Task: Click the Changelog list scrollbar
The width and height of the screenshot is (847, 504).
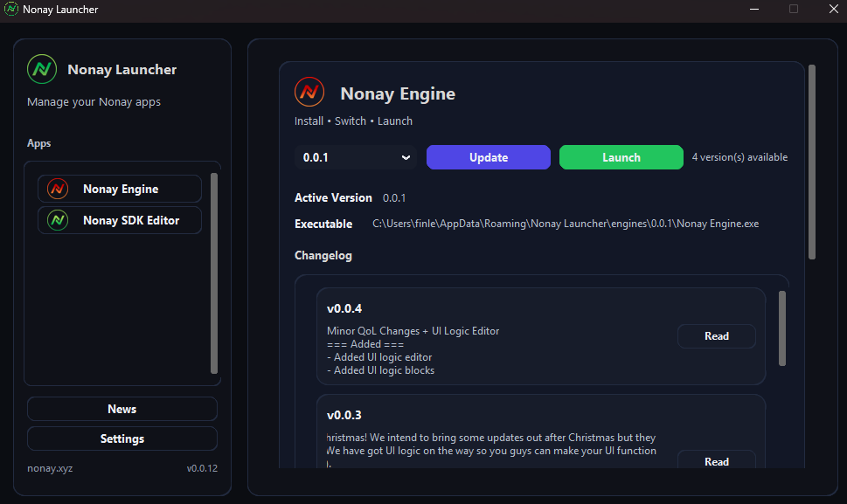Action: [782, 328]
